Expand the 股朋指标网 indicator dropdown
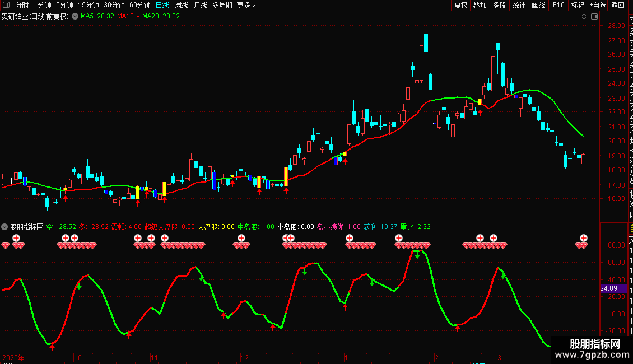This screenshot has width=633, height=364. point(4,227)
